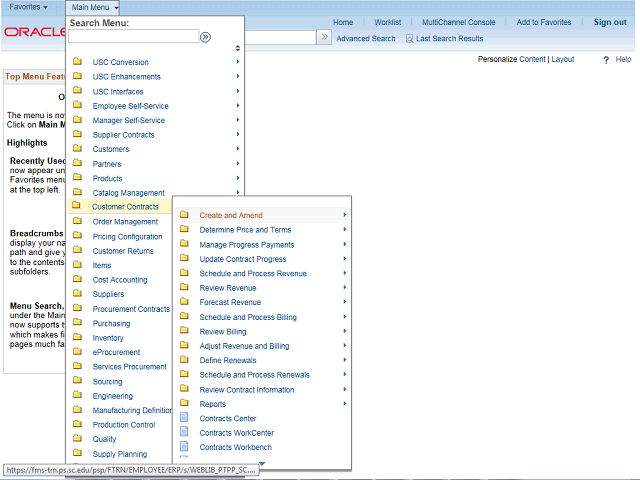Click the folder icon beside Create and Amend
This screenshot has width=640, height=480.
(x=184, y=215)
